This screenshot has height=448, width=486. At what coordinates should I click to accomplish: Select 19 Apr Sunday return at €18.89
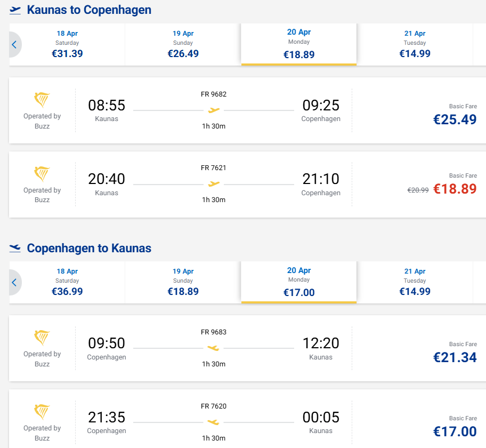pyautogui.click(x=183, y=282)
